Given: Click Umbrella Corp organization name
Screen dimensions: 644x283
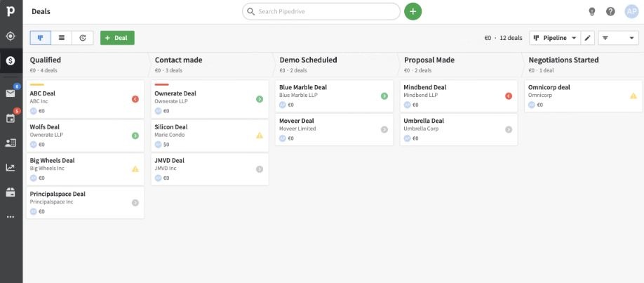Looking at the screenshot, I should [x=421, y=129].
